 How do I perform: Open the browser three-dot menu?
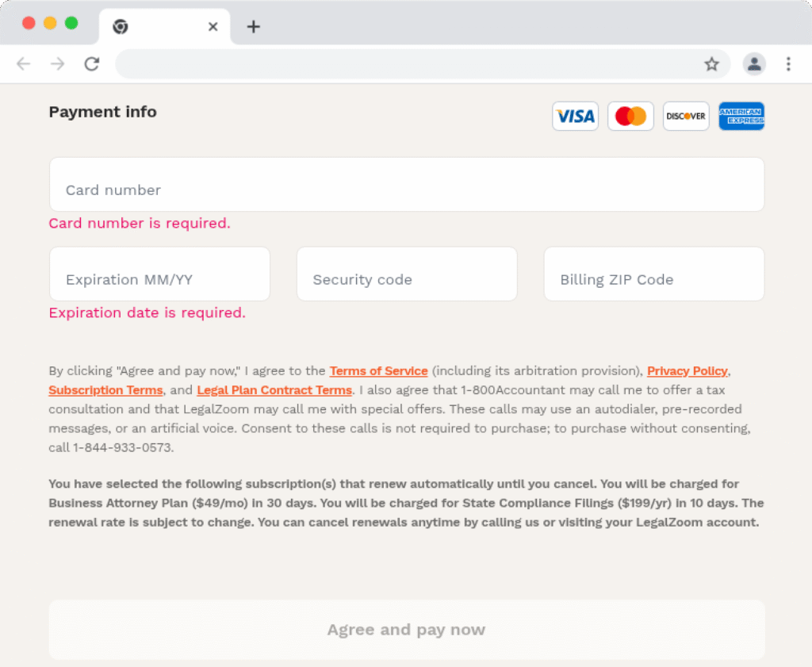pyautogui.click(x=789, y=63)
